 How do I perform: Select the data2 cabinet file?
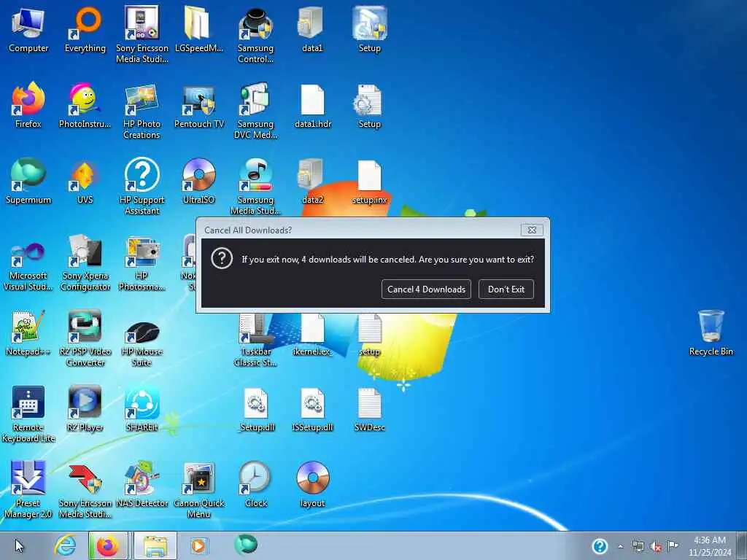coord(312,181)
